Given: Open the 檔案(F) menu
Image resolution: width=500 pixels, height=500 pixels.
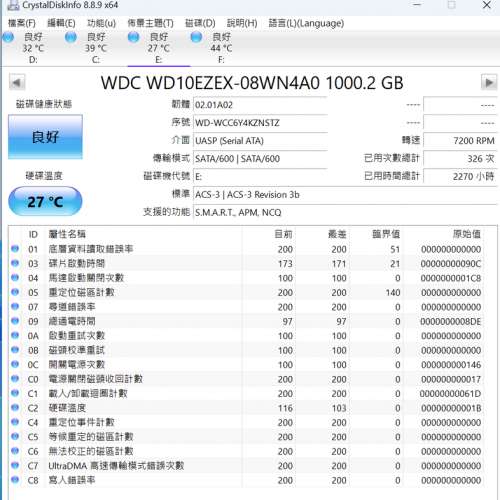Looking at the screenshot, I should (22, 23).
